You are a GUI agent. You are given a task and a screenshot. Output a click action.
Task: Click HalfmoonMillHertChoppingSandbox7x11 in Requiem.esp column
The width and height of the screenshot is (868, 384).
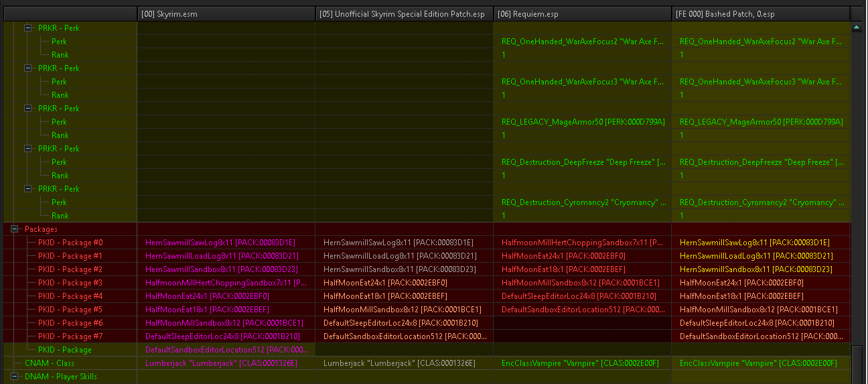(583, 243)
